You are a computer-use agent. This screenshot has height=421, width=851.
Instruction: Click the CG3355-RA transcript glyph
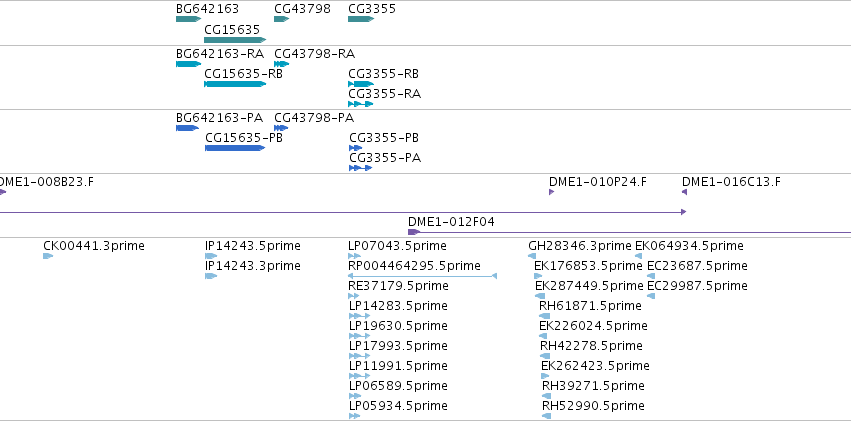(361, 104)
